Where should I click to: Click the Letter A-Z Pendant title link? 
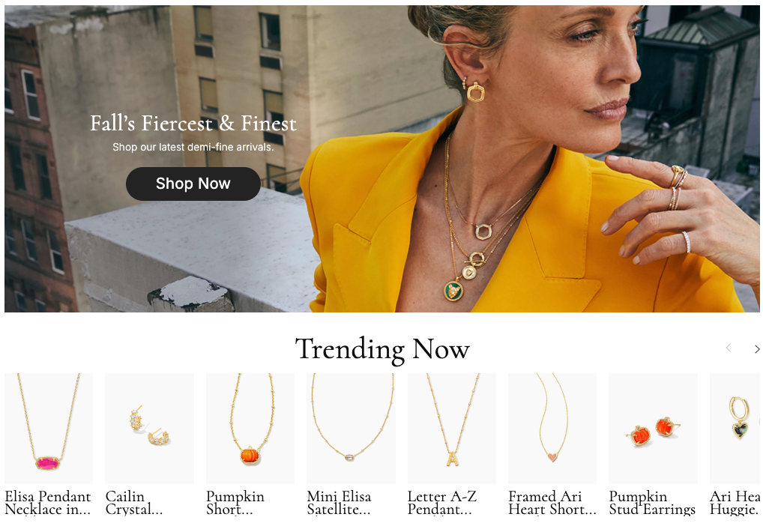442,503
